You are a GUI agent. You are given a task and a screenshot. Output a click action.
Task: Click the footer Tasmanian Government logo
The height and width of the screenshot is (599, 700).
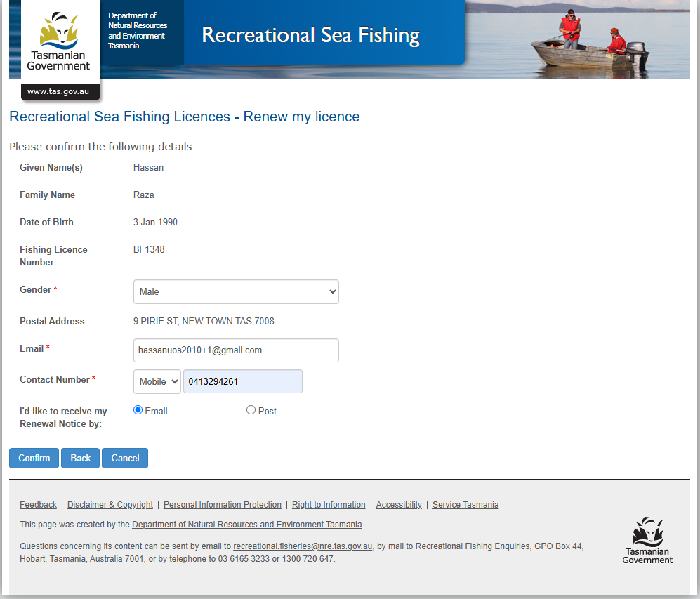(647, 540)
